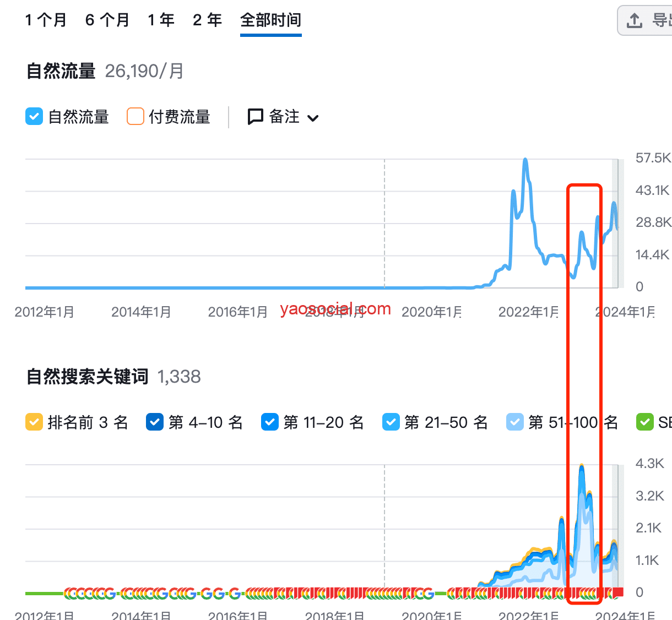The height and width of the screenshot is (620, 672).
Task: Enable the 付费流量 checkbox
Action: click(136, 117)
